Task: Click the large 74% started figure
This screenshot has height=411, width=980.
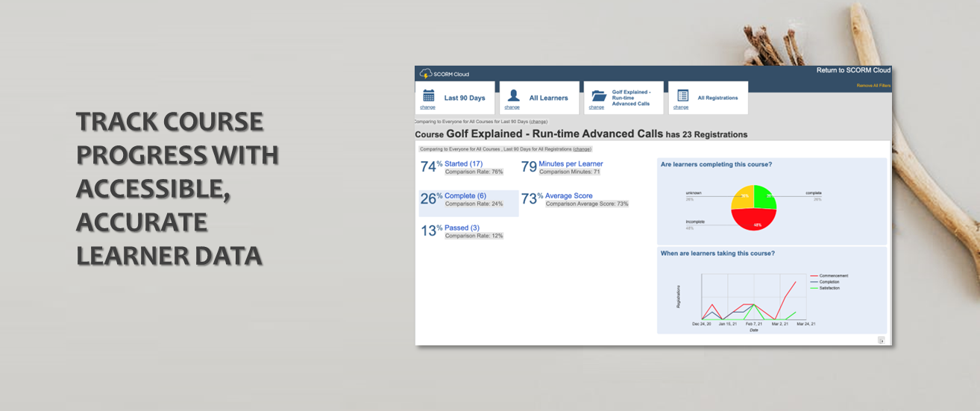Action: [x=431, y=166]
